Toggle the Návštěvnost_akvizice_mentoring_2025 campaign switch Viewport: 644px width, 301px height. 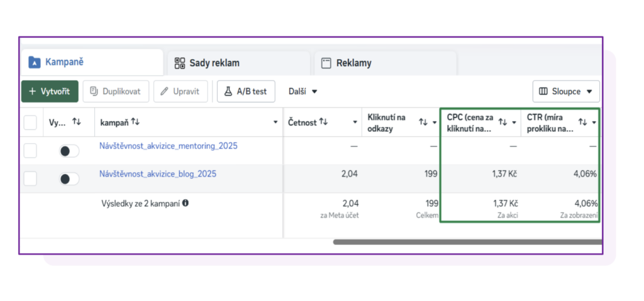pos(69,151)
